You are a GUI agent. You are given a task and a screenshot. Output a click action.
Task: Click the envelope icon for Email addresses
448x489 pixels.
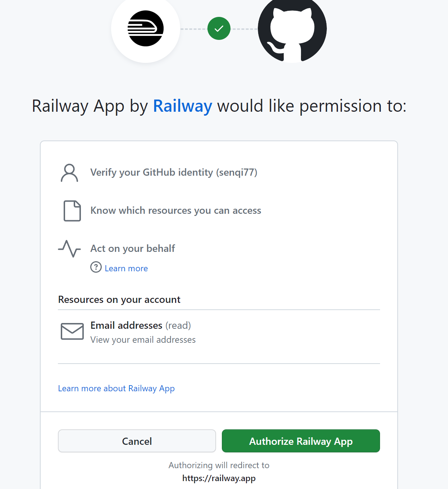pos(72,331)
